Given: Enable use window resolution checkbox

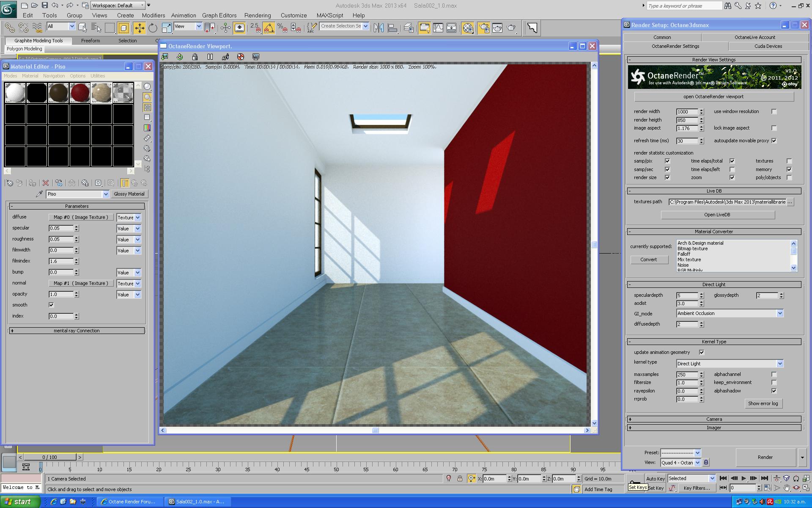Looking at the screenshot, I should click(x=774, y=112).
